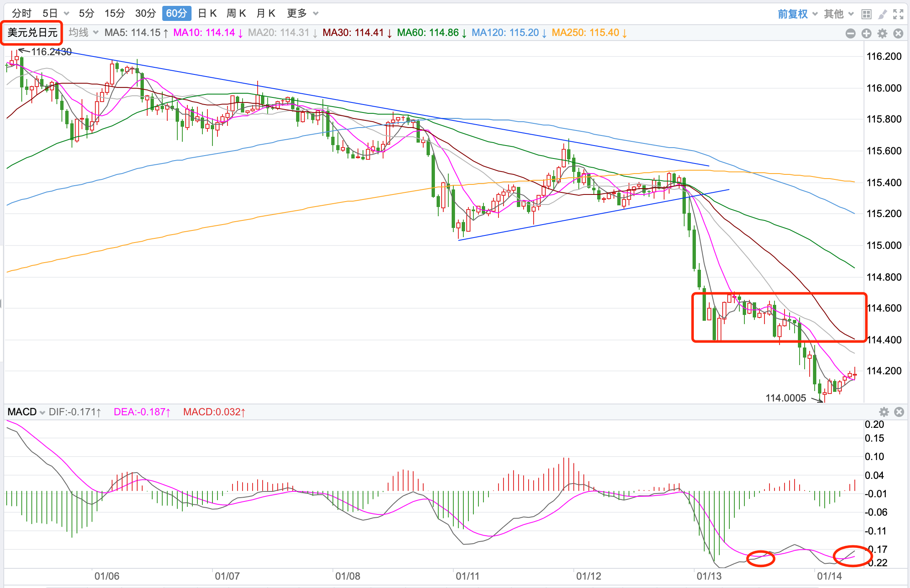Open the 均线 indicator type dropdown
The image size is (910, 588).
click(x=83, y=33)
